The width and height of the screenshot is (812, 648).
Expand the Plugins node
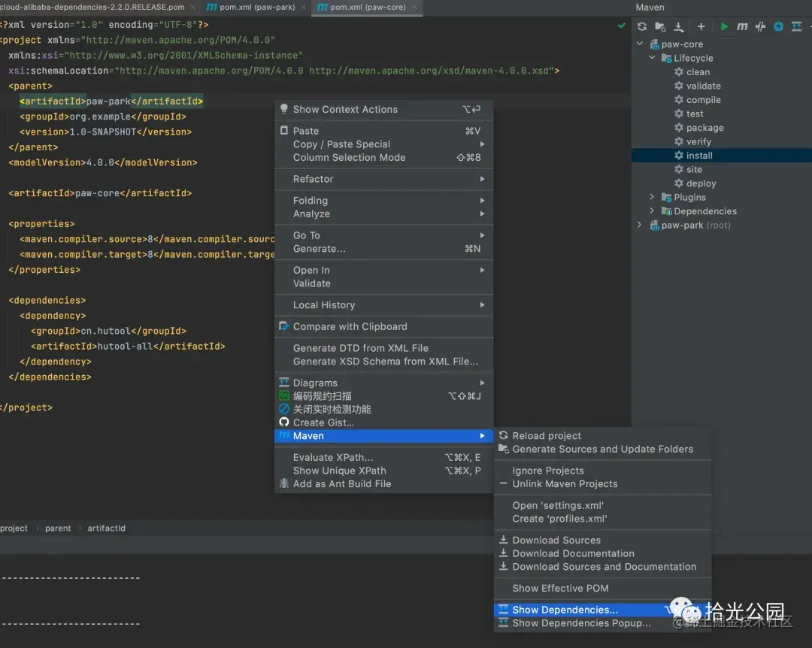[653, 197]
